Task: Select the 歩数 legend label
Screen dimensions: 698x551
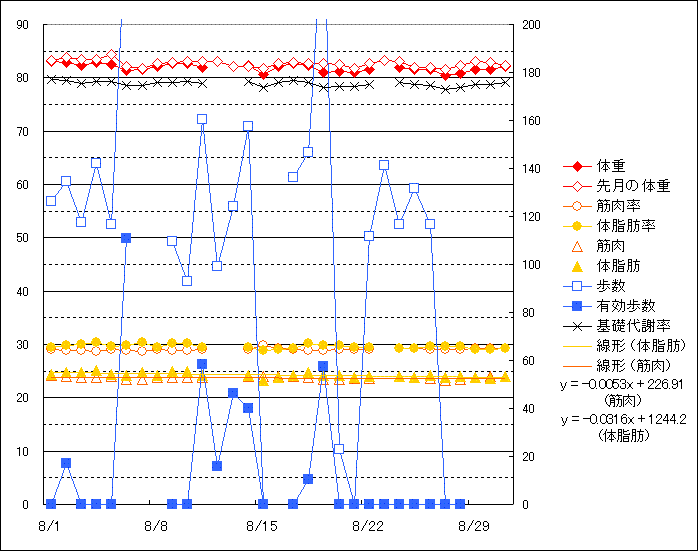Action: (611, 286)
